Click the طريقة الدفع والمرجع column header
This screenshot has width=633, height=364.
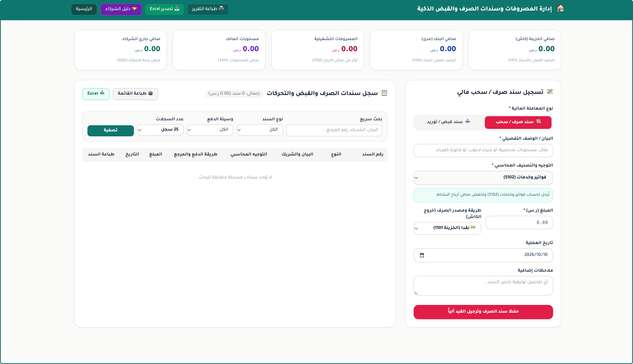tap(196, 154)
